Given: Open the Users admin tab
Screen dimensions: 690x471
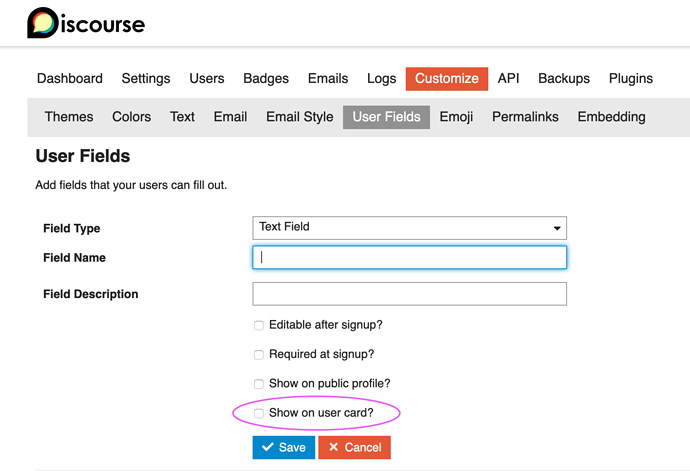Looking at the screenshot, I should 206,78.
